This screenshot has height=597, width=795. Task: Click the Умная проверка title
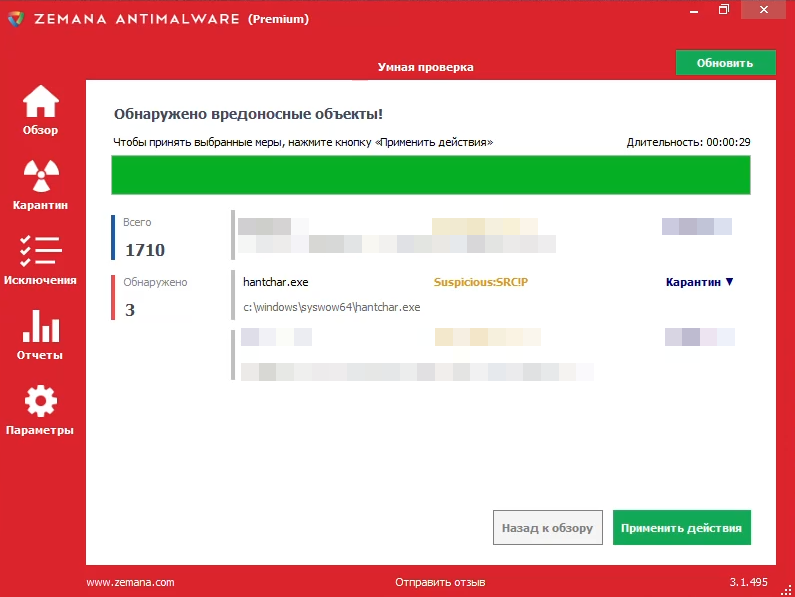click(x=425, y=67)
